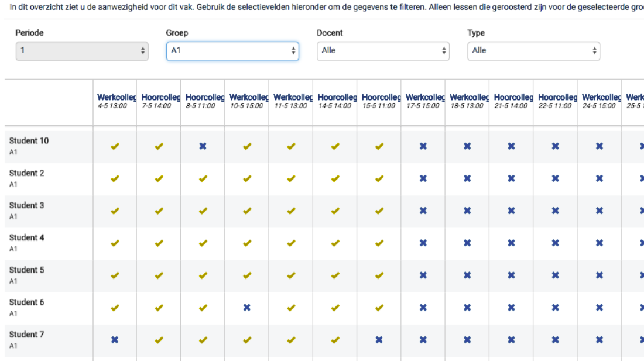
Task: Click Student 7's absent cross for 15-5 11:00
Action: (x=379, y=340)
